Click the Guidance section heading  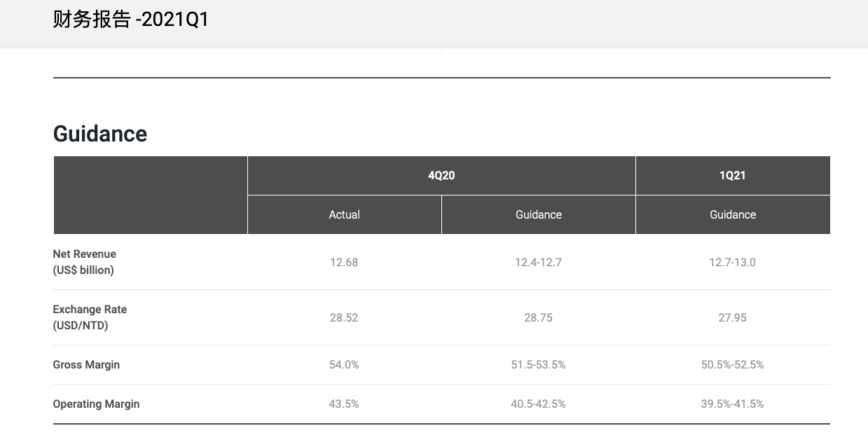[x=100, y=134]
